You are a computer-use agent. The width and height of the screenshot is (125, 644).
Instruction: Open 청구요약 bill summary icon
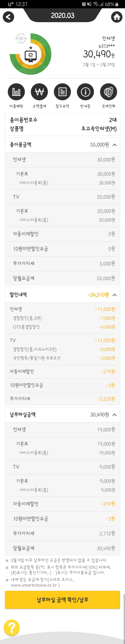click(62, 92)
